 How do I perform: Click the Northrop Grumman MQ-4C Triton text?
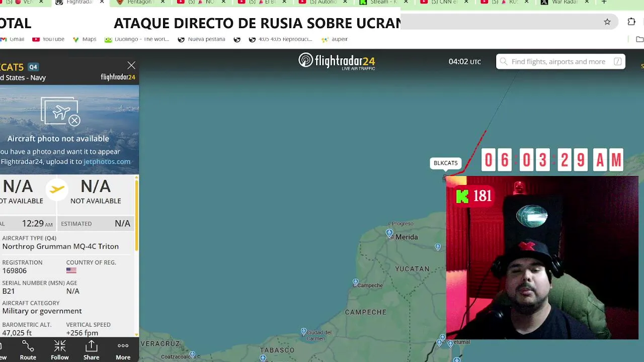60,246
